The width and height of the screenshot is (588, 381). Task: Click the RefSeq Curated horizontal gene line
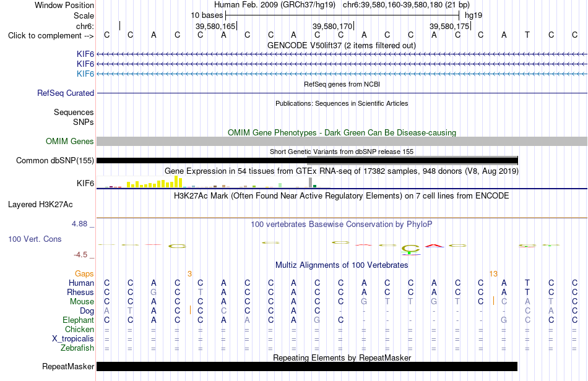[x=342, y=93]
